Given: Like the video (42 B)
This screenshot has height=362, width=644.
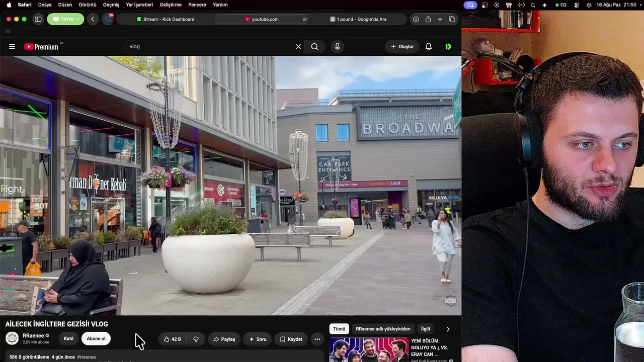Looking at the screenshot, I should click(172, 339).
